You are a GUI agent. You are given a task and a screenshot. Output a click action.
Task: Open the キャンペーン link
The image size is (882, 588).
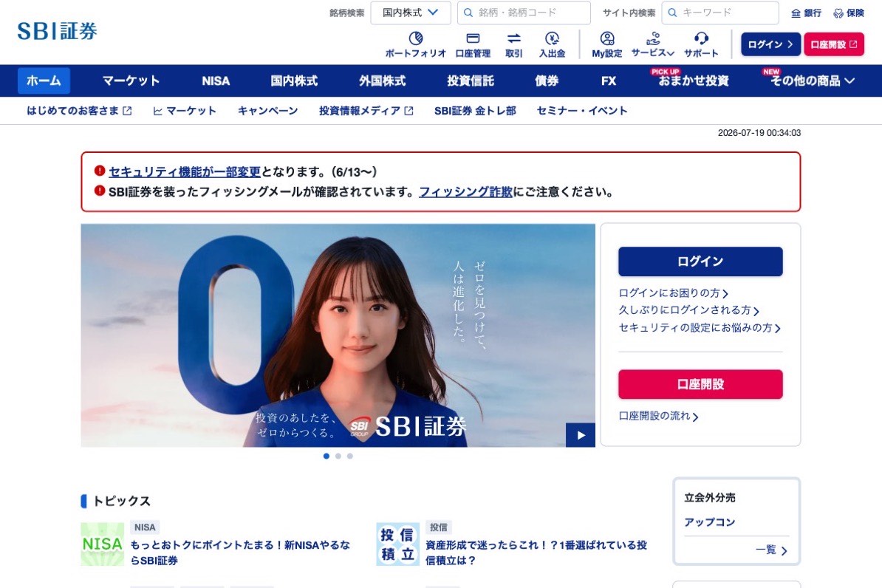coord(267,111)
